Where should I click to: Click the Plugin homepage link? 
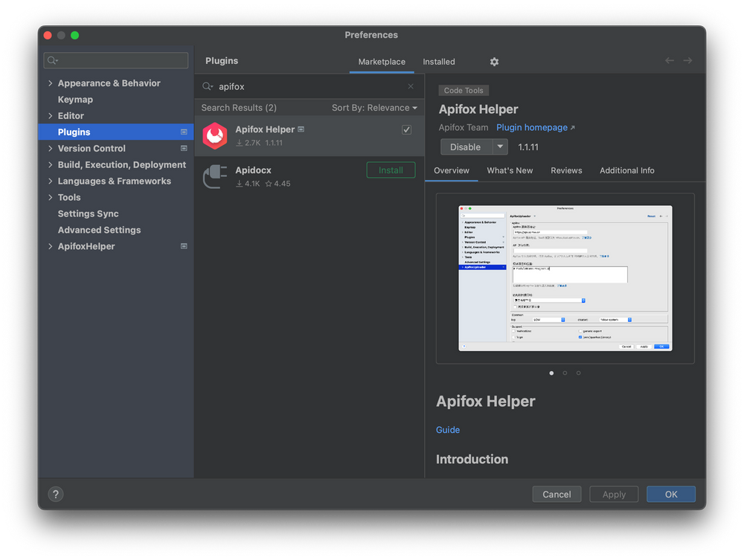click(532, 127)
